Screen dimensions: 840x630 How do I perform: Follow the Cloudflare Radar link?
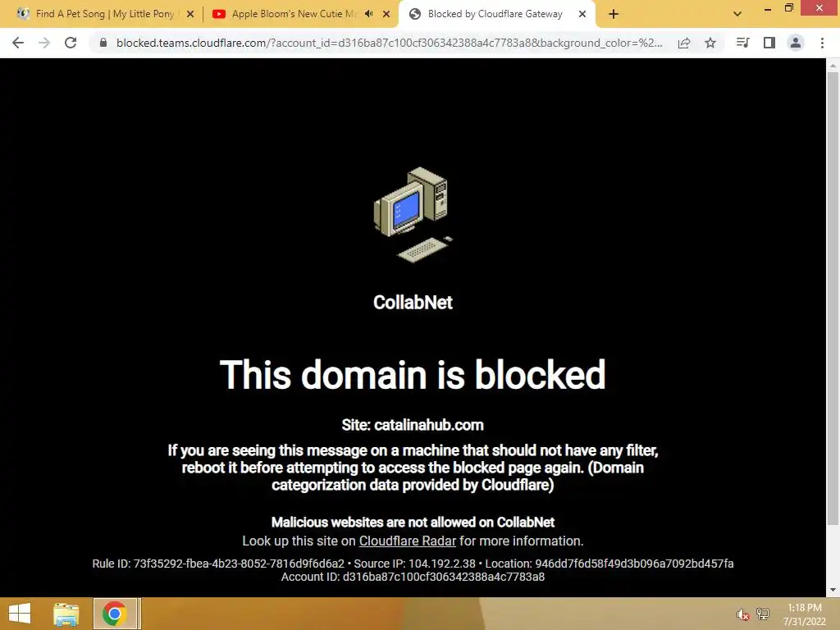click(407, 541)
